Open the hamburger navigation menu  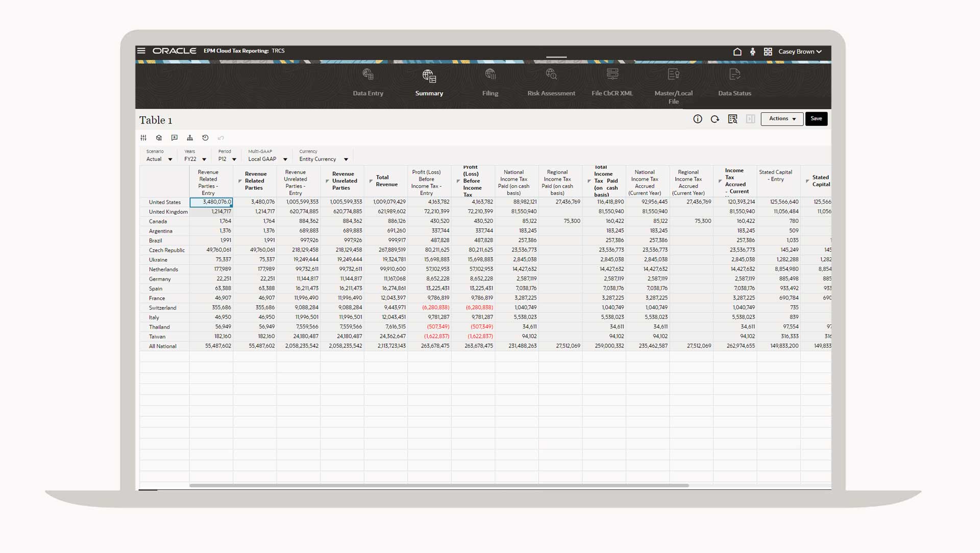tap(141, 51)
